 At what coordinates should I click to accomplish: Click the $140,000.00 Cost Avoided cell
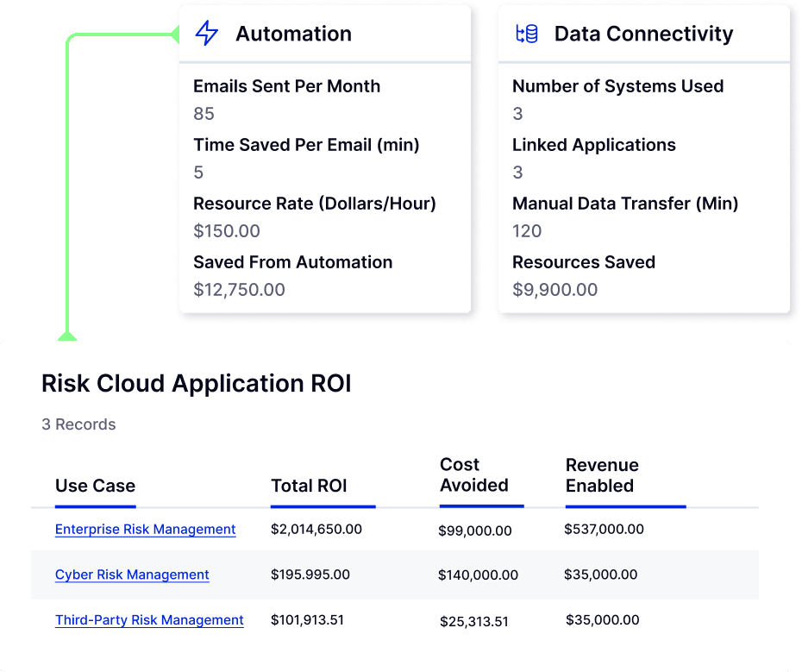(x=478, y=575)
